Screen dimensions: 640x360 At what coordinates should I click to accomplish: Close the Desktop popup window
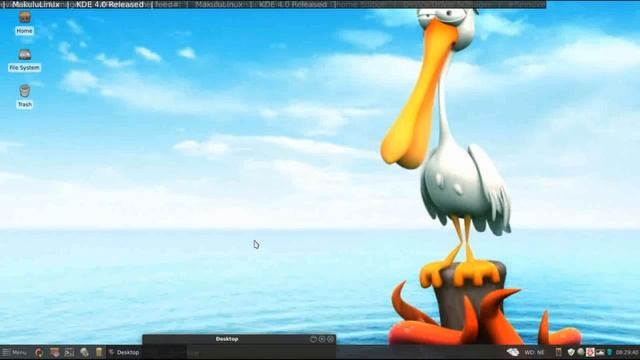pos(331,339)
